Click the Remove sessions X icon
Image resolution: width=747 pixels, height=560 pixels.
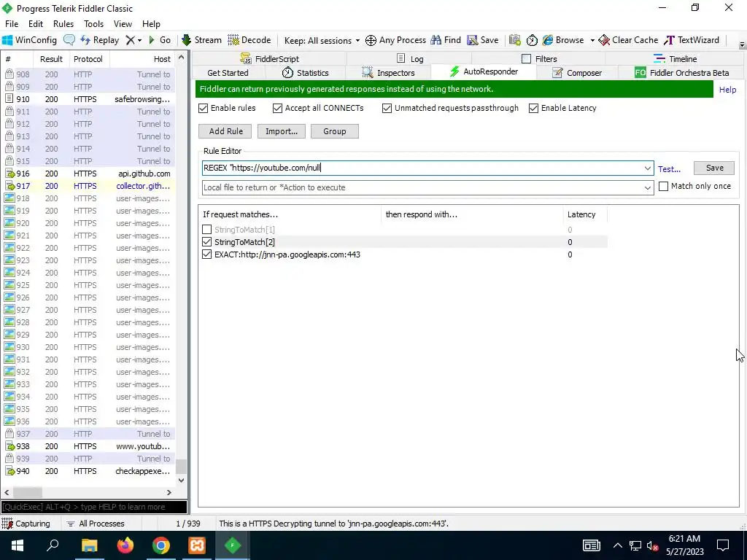coord(130,40)
